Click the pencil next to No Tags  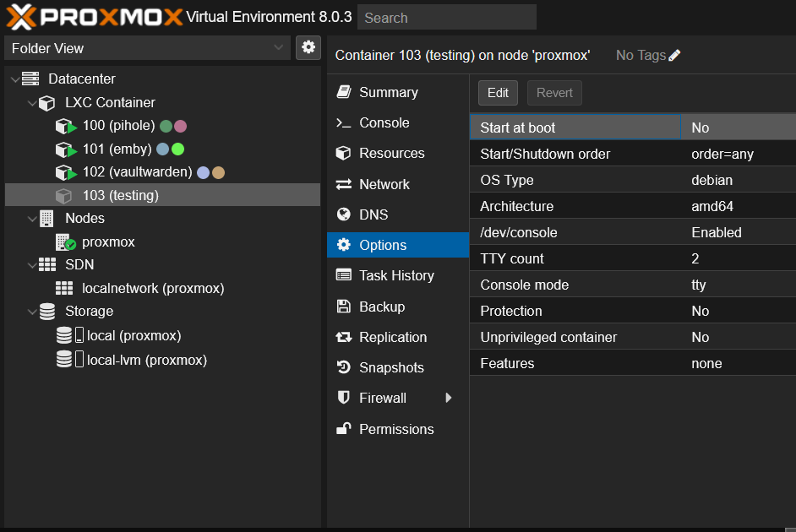coord(675,54)
